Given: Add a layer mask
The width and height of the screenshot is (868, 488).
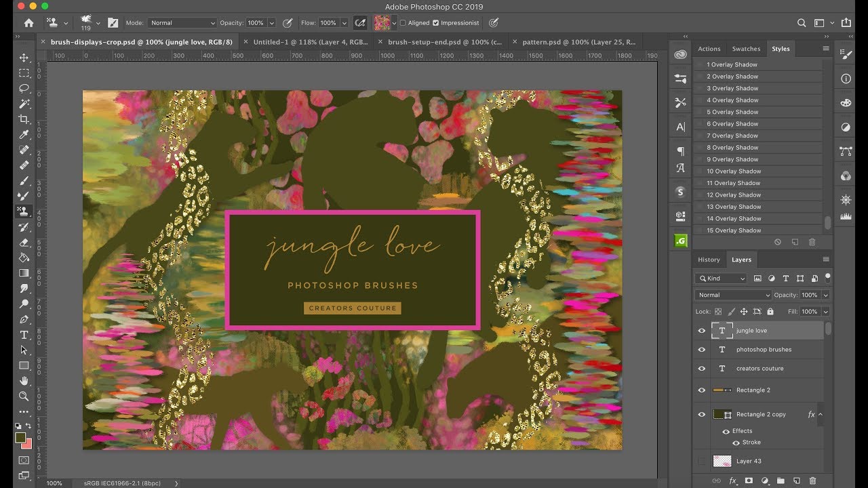Looking at the screenshot, I should click(x=749, y=481).
